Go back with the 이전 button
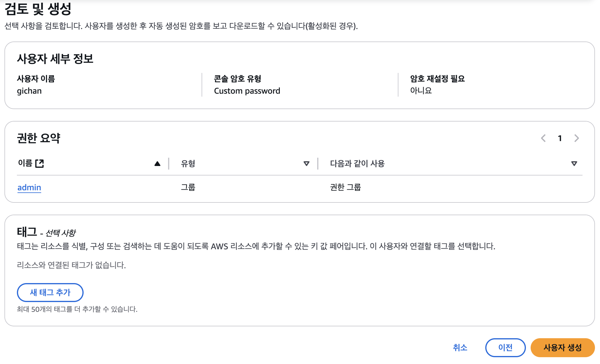 tap(505, 347)
